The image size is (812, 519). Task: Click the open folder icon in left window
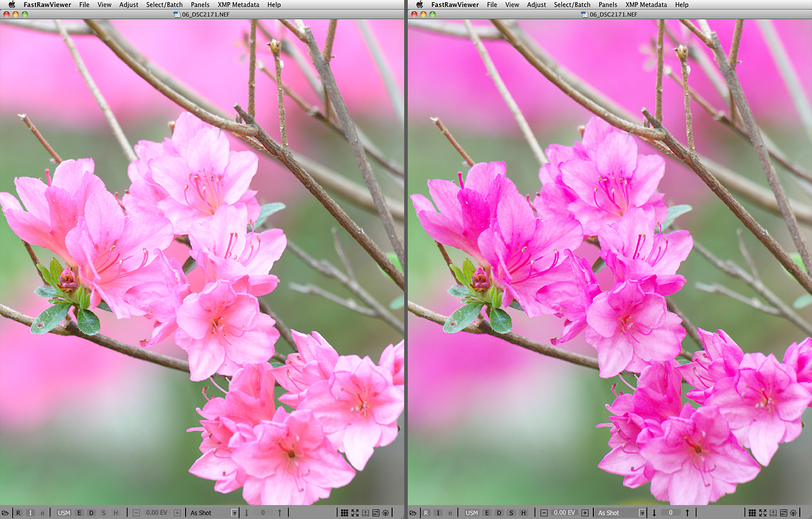pyautogui.click(x=6, y=513)
